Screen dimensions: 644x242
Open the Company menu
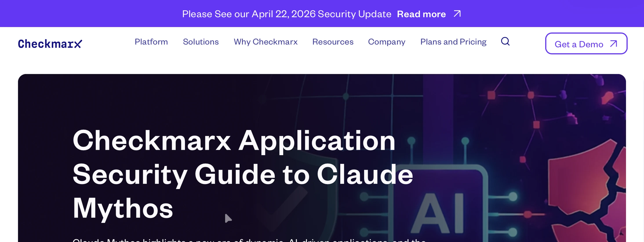pos(386,42)
